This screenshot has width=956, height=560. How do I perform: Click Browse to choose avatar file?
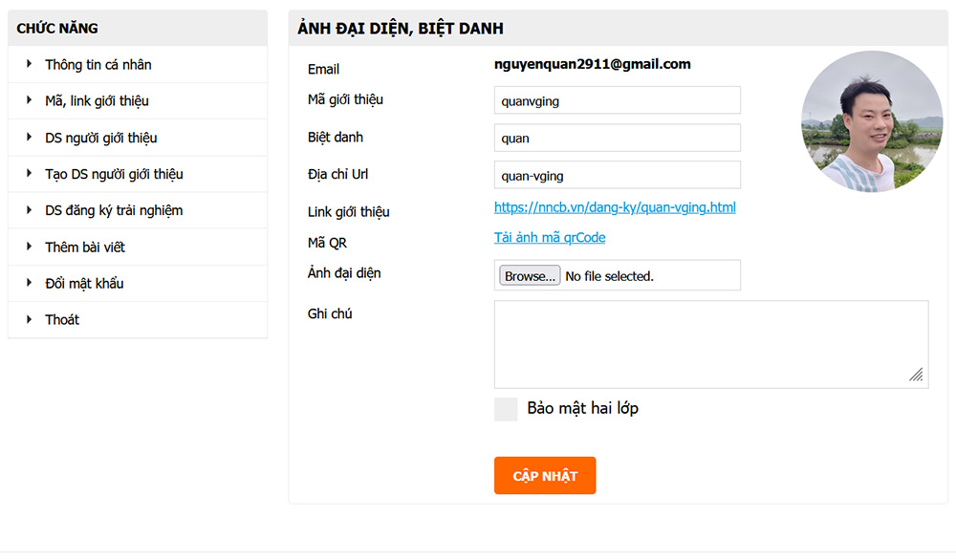(x=530, y=276)
